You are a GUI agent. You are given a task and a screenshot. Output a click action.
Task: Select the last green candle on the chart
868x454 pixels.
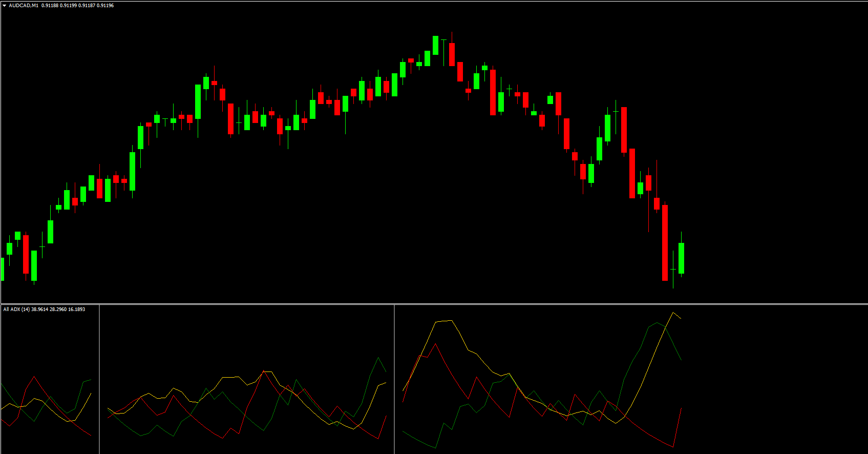pyautogui.click(x=681, y=258)
